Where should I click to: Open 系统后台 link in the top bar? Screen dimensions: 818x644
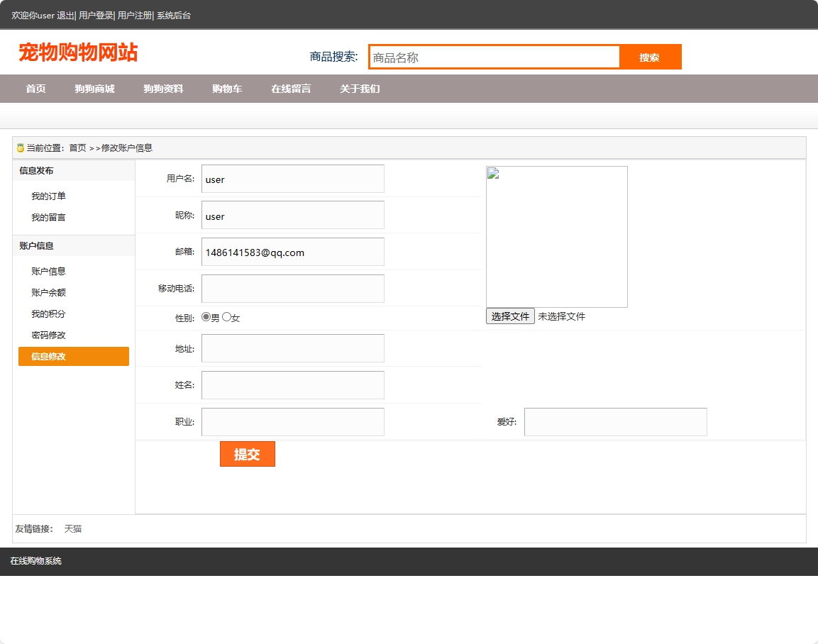pyautogui.click(x=174, y=16)
